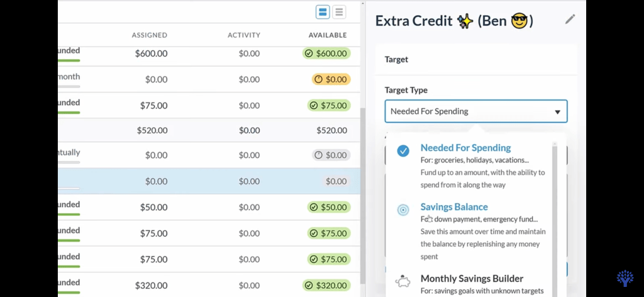Click the assigned amount $600.00

coord(151,53)
